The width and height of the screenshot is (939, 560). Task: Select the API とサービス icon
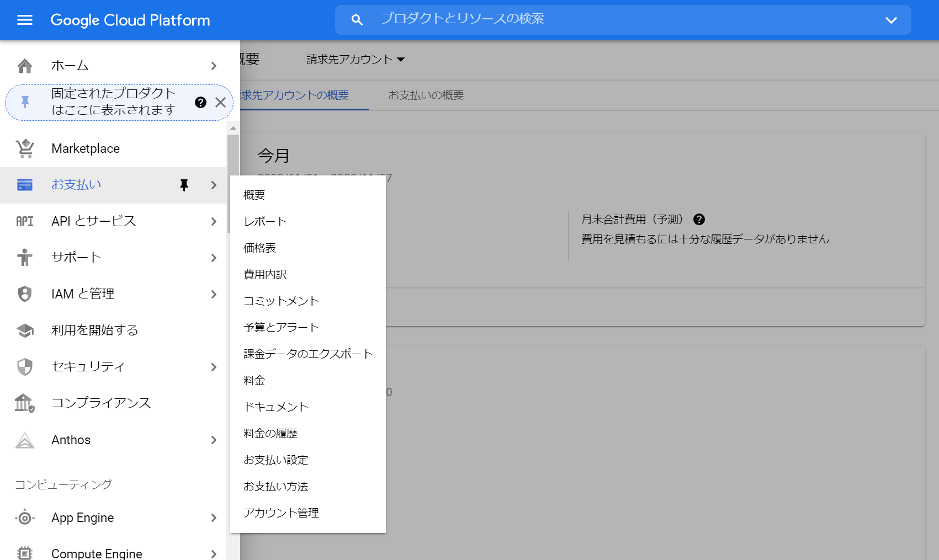(24, 221)
